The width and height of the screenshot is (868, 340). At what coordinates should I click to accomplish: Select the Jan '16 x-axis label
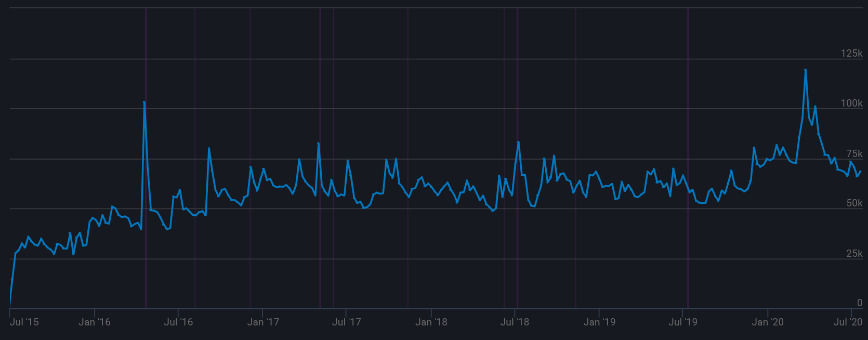pos(95,322)
